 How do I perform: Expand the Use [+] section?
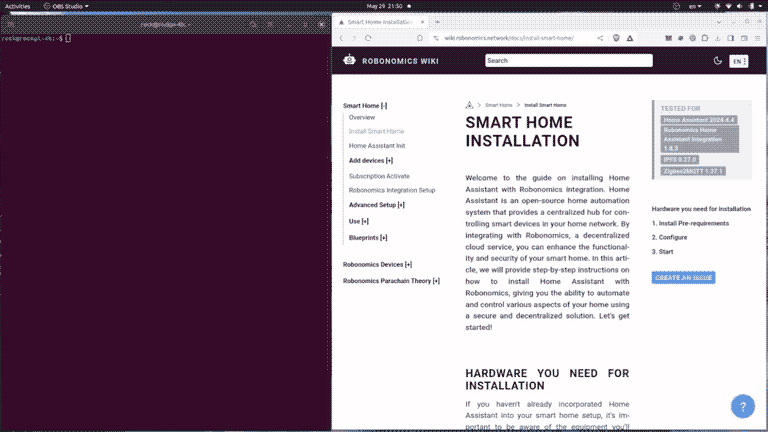tap(359, 221)
